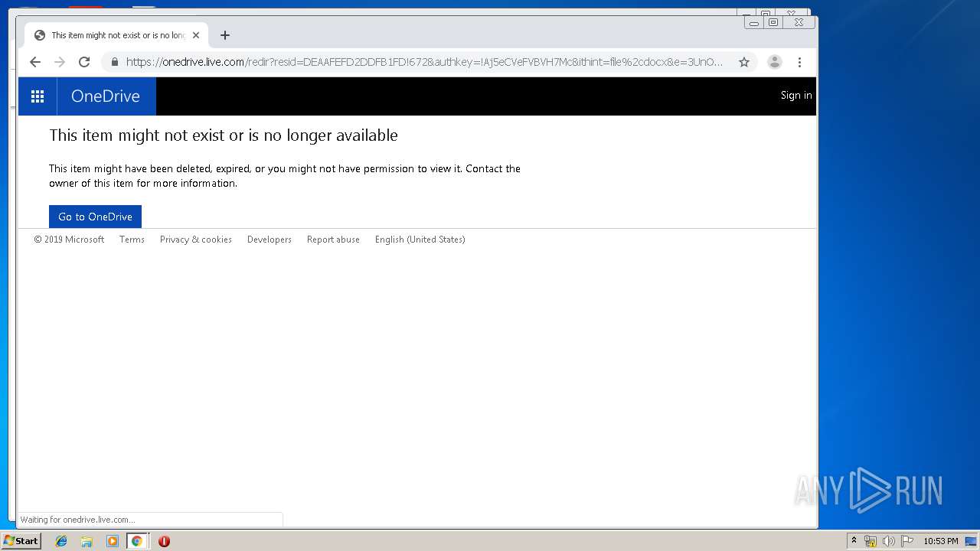Click the © 2019 Microsoft text

[69, 240]
